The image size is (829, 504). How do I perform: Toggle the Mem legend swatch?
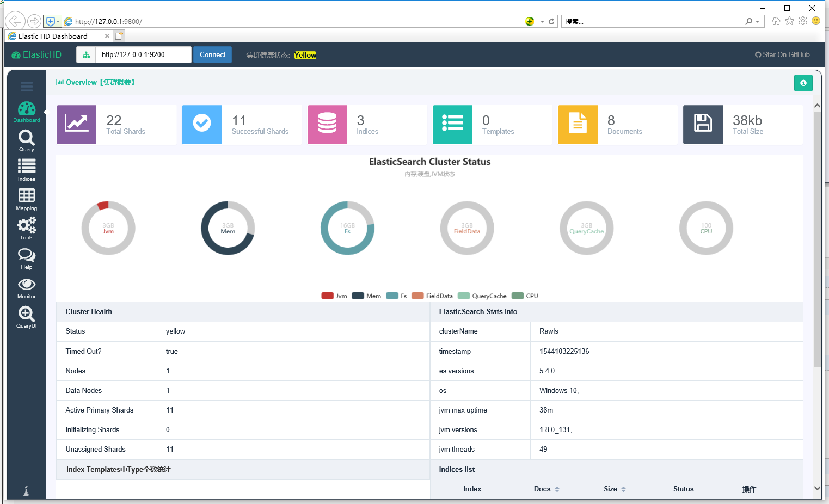(358, 296)
